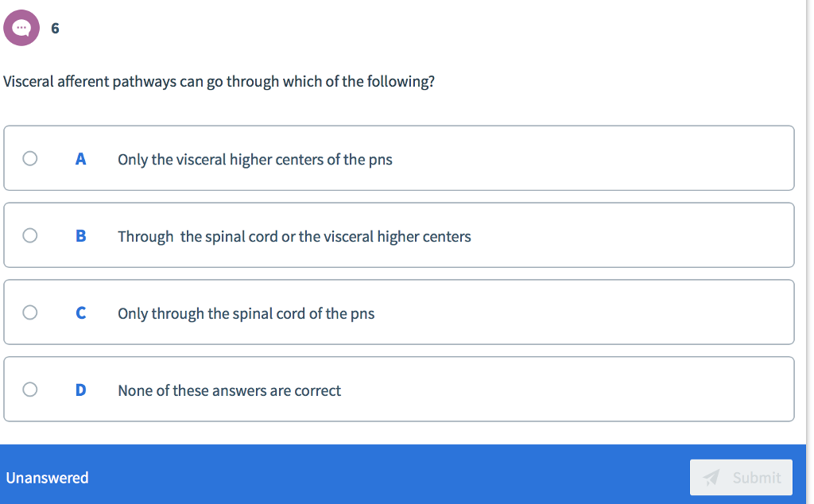Choose 'Through the spinal cord or visceral higher centers'
This screenshot has width=814, height=504.
coord(294,236)
